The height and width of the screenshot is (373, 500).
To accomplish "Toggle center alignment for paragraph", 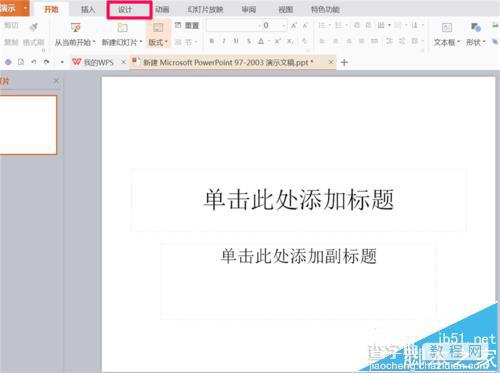I will click(x=336, y=41).
